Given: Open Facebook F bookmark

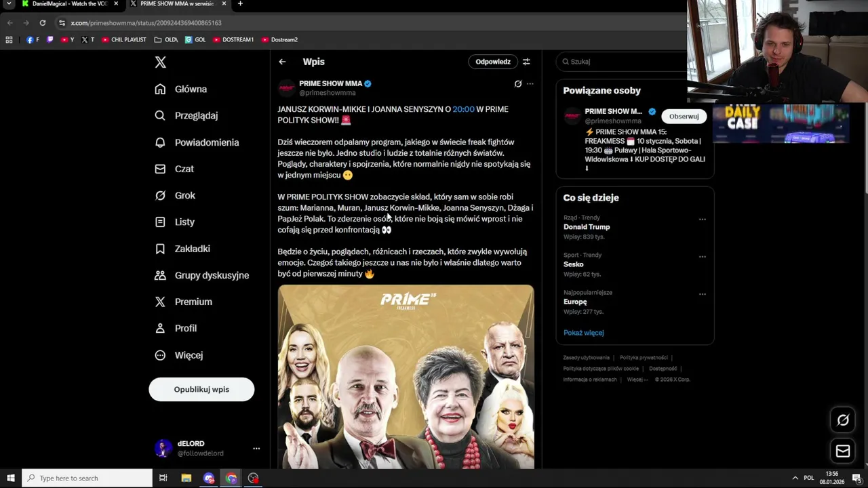Looking at the screenshot, I should 33,40.
